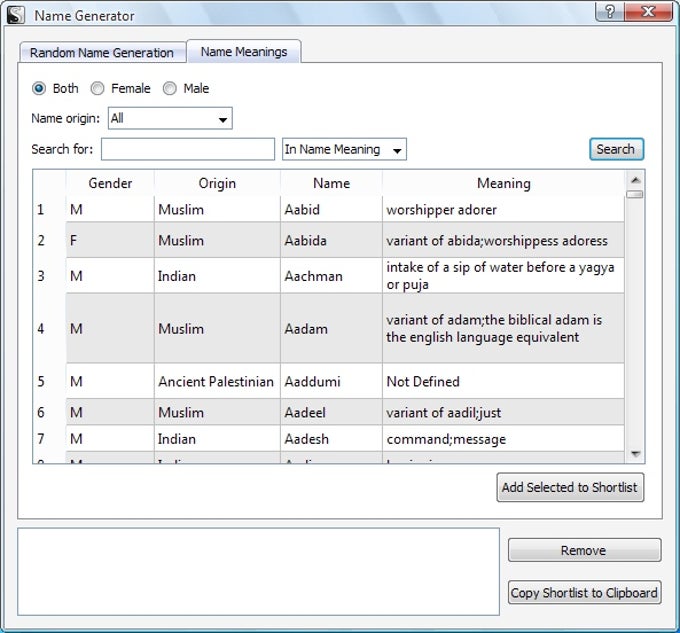Image resolution: width=680 pixels, height=633 pixels.
Task: Select row header number 6
Action: coord(49,412)
